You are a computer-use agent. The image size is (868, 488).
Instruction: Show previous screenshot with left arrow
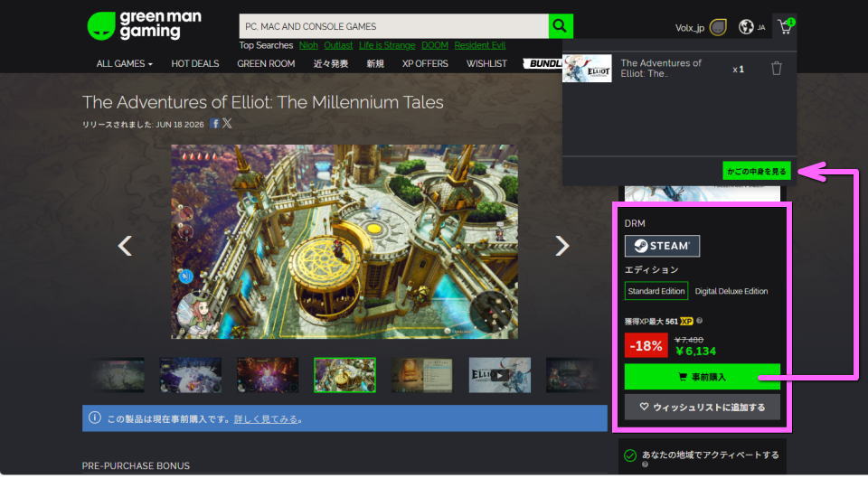(x=126, y=245)
